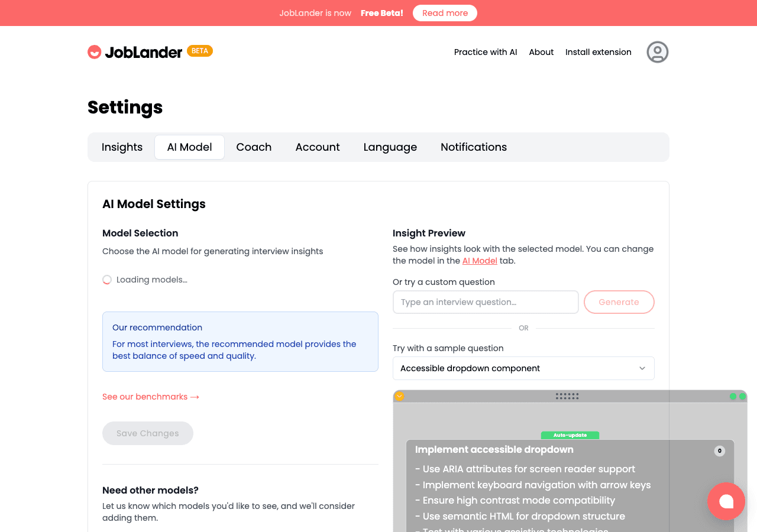Open the See our benchmarks link
This screenshot has height=532, width=757.
pos(150,397)
